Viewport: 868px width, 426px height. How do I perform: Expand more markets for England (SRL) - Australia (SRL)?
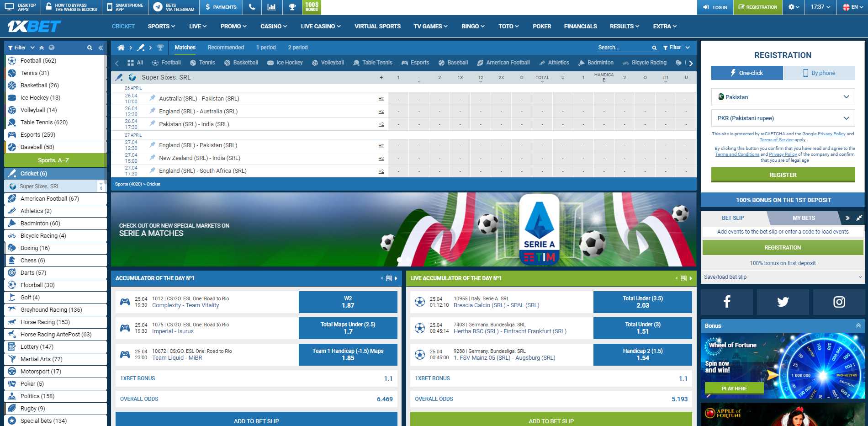point(381,112)
